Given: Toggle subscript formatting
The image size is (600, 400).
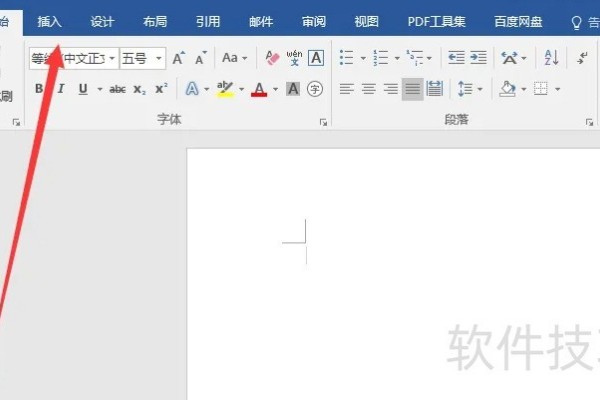Looking at the screenshot, I should tap(139, 90).
